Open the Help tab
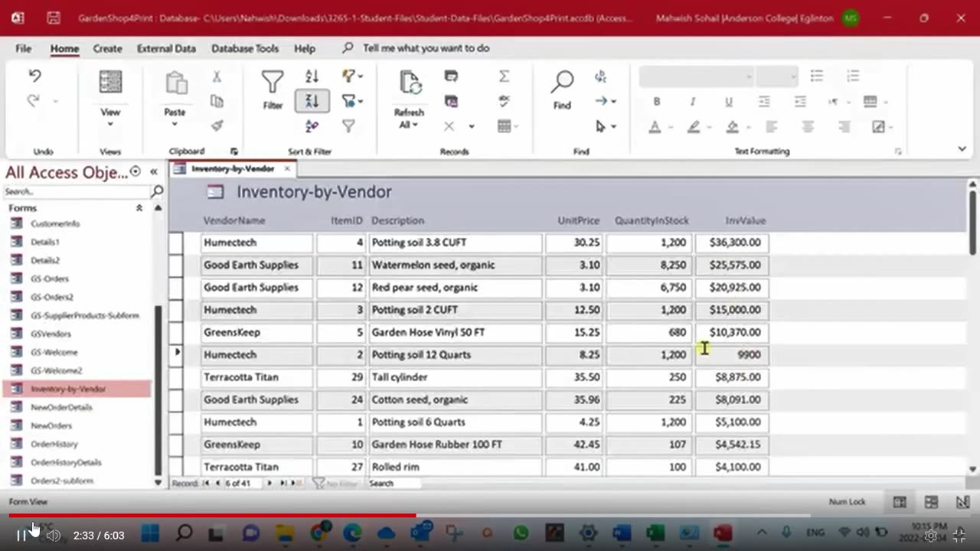The image size is (980, 551). pos(305,48)
